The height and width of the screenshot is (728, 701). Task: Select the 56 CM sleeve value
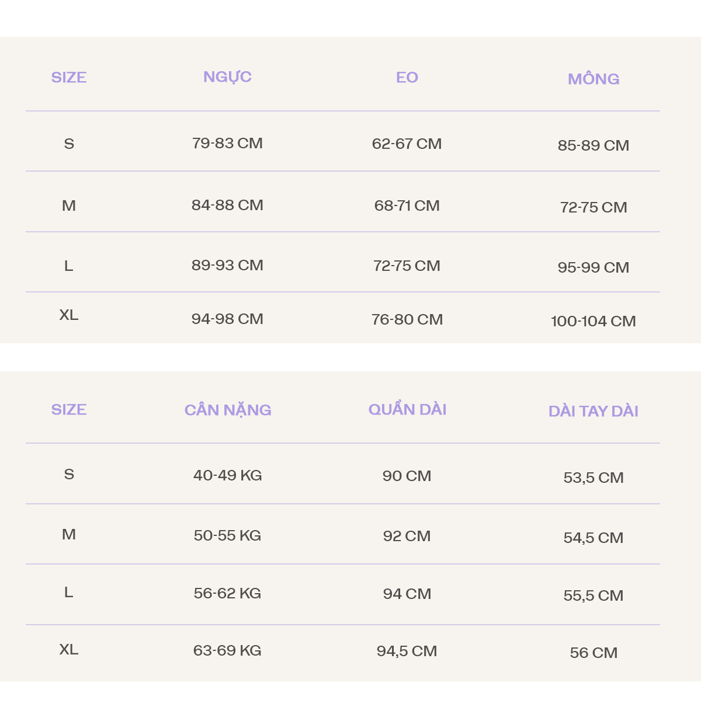pos(593,653)
